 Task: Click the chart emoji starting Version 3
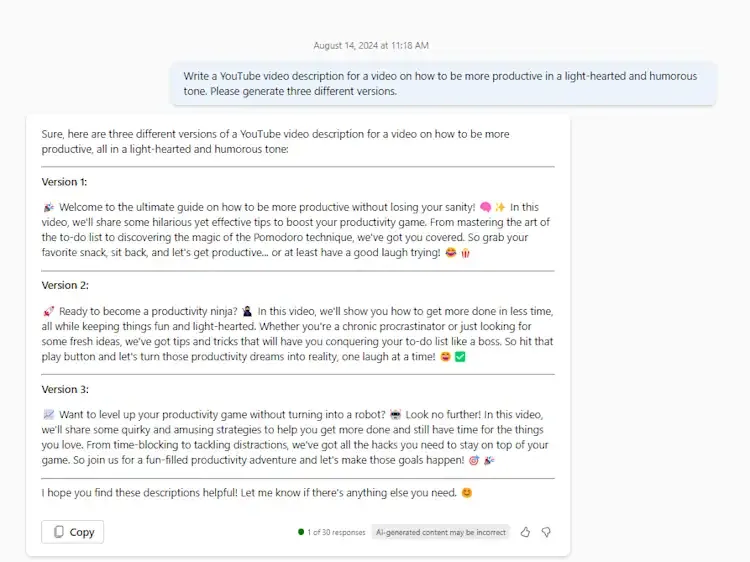49,415
